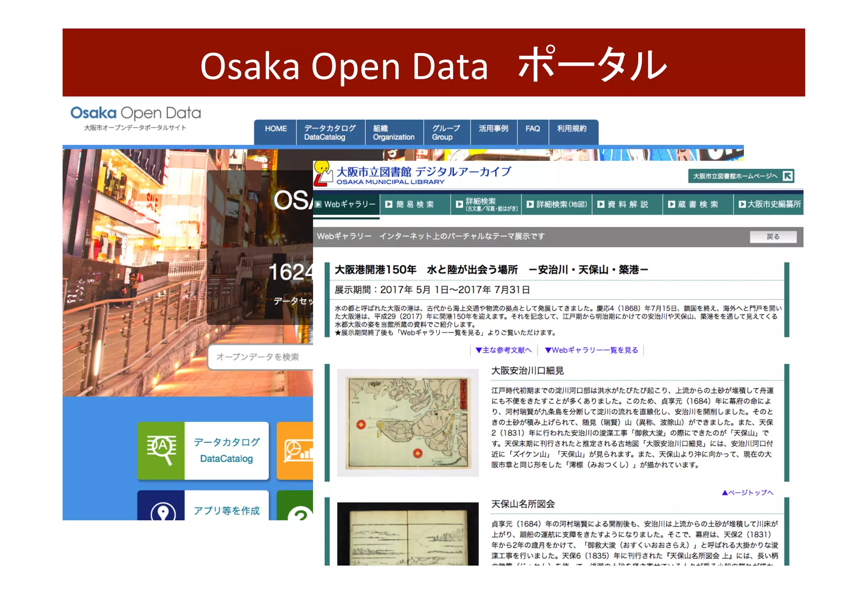Screen dimensions: 868x614
Task: Click the 大阪市オープンデータポータルサイト subtitle
Action: (135, 128)
